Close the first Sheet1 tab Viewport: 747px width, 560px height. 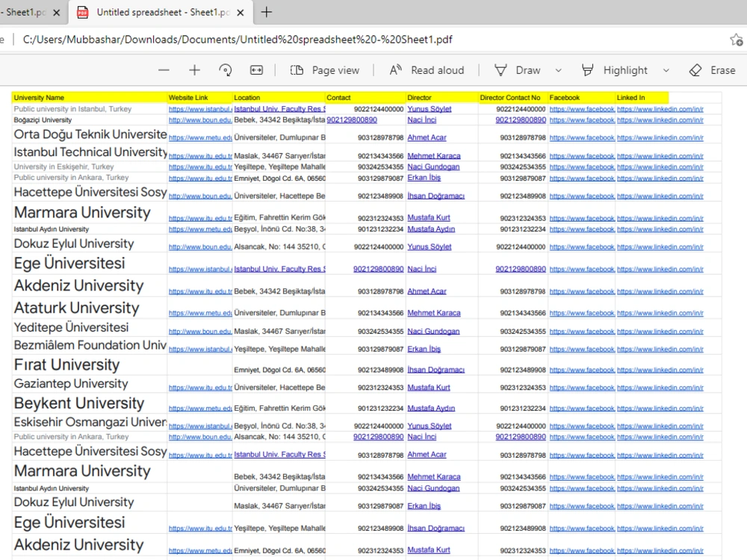click(x=56, y=13)
